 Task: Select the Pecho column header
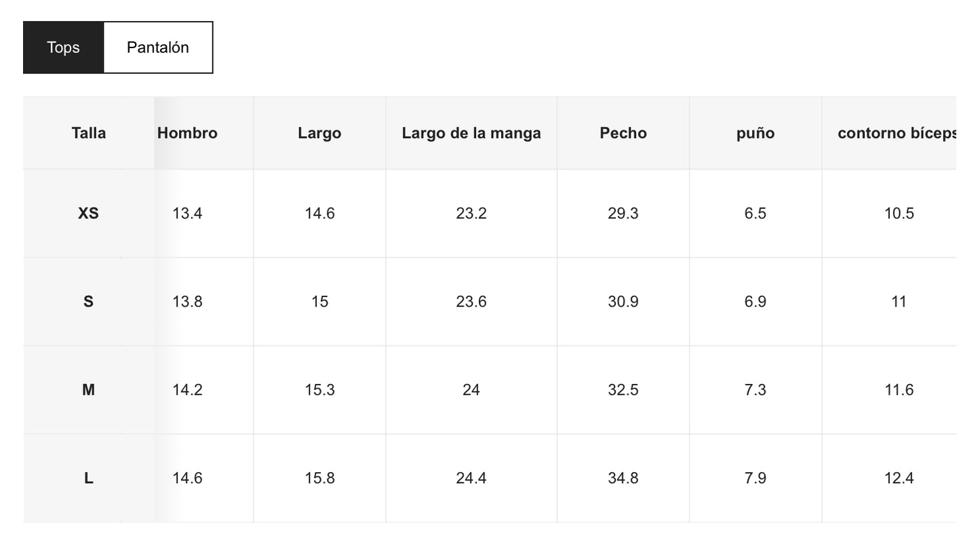point(623,133)
